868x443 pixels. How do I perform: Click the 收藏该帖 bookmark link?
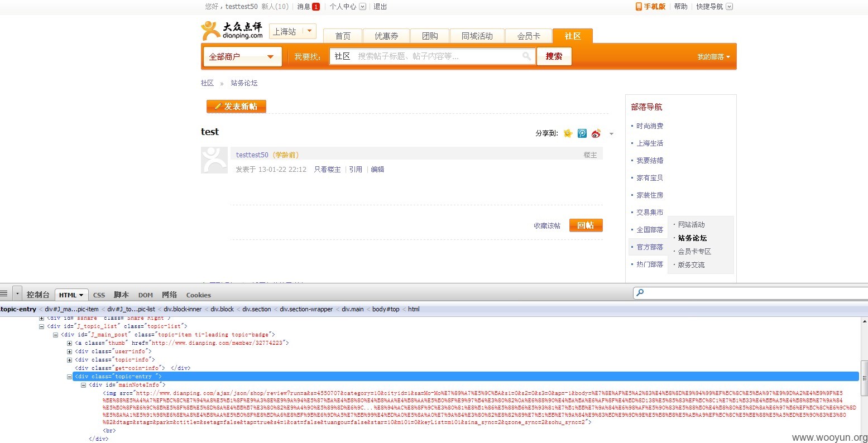tap(547, 226)
